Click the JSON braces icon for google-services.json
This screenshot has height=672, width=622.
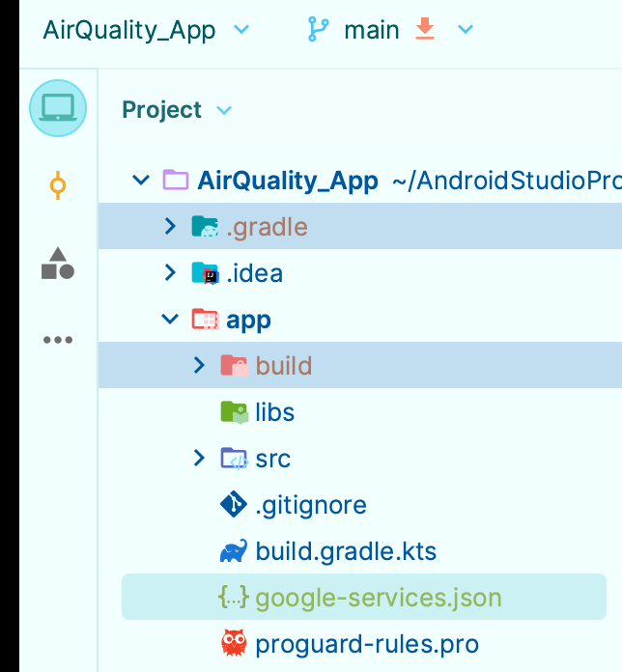[x=234, y=597]
